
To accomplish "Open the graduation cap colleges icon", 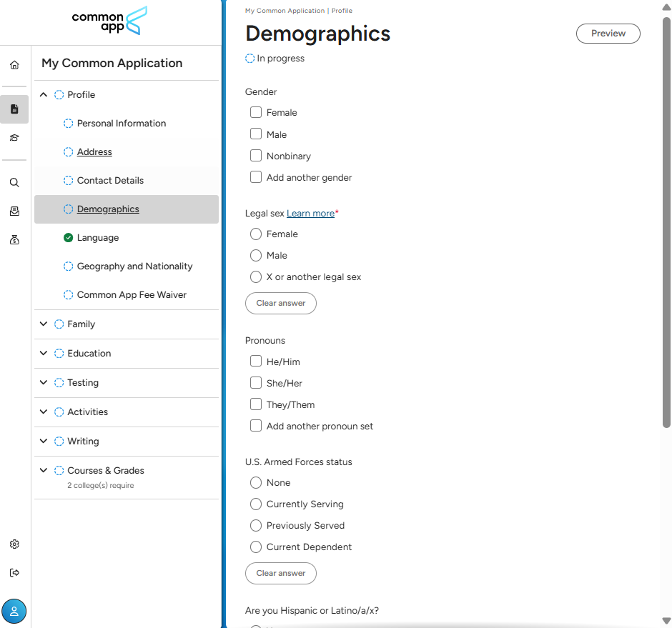I will tap(14, 138).
